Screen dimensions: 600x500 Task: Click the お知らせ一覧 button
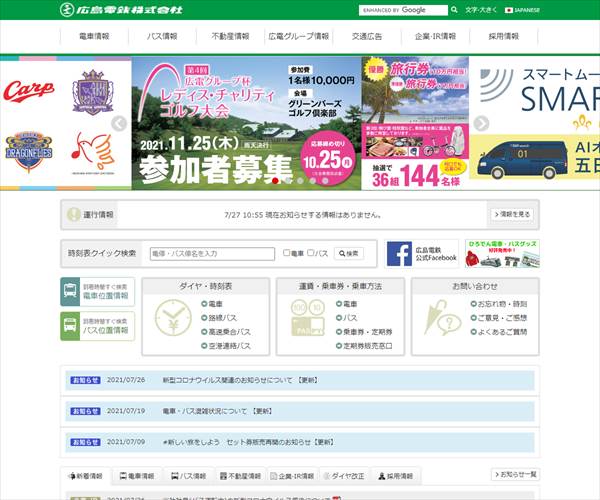(515, 474)
